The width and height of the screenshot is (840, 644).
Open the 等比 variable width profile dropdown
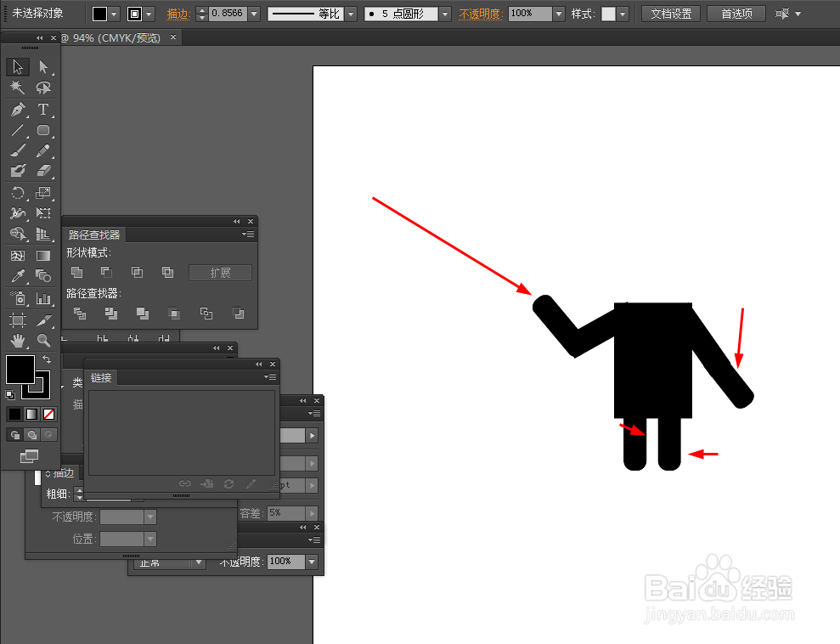pyautogui.click(x=351, y=14)
